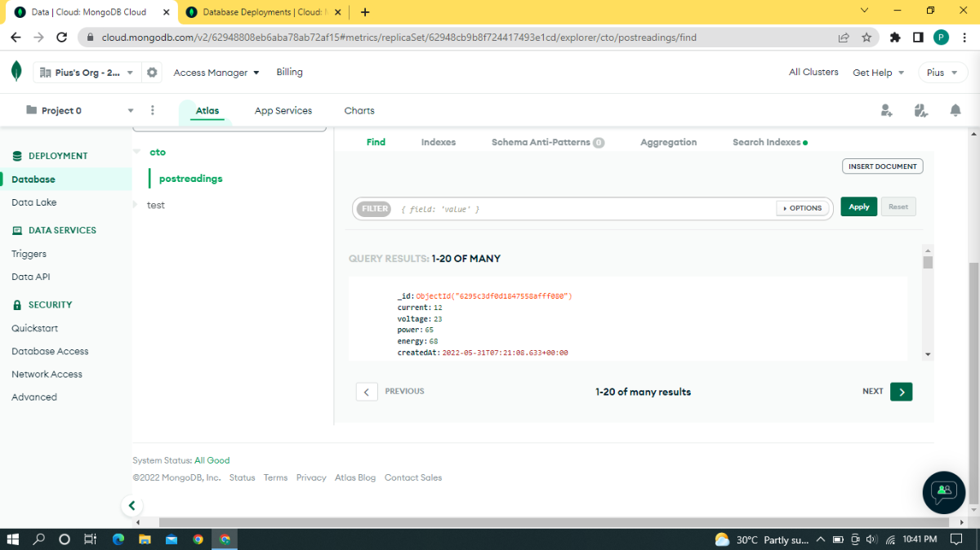The height and width of the screenshot is (550, 980).
Task: Open the Chrome extensions puzzle icon
Action: [x=895, y=38]
